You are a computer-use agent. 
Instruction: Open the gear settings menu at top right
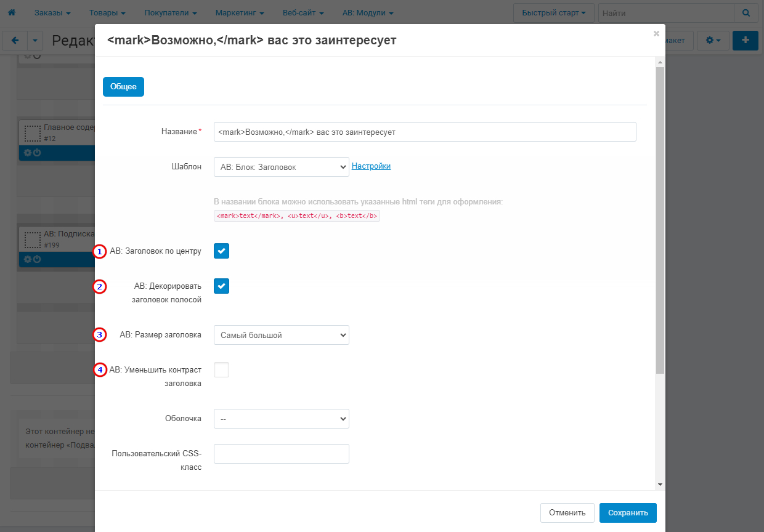point(713,41)
